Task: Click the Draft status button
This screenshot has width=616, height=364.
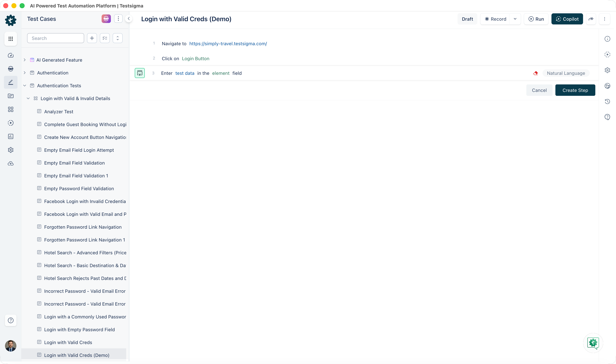Action: coord(467,19)
